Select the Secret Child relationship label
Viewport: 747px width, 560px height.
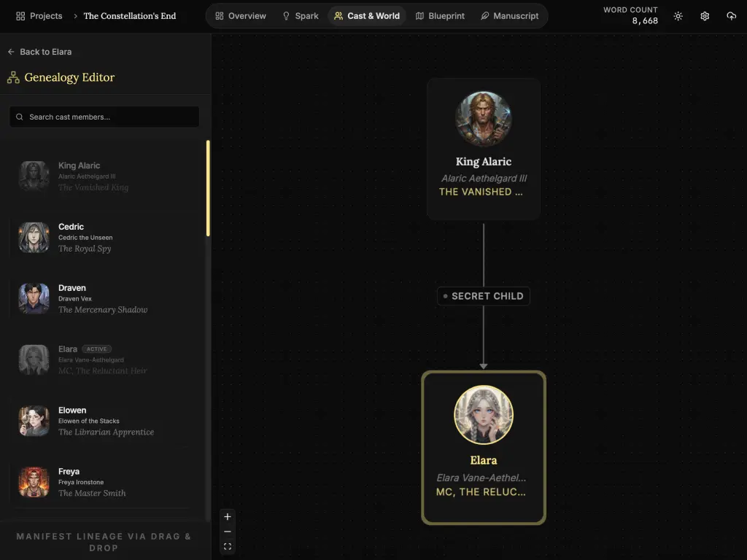click(483, 296)
